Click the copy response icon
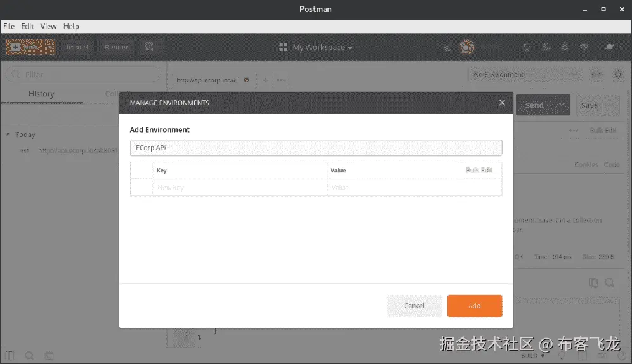 point(593,282)
